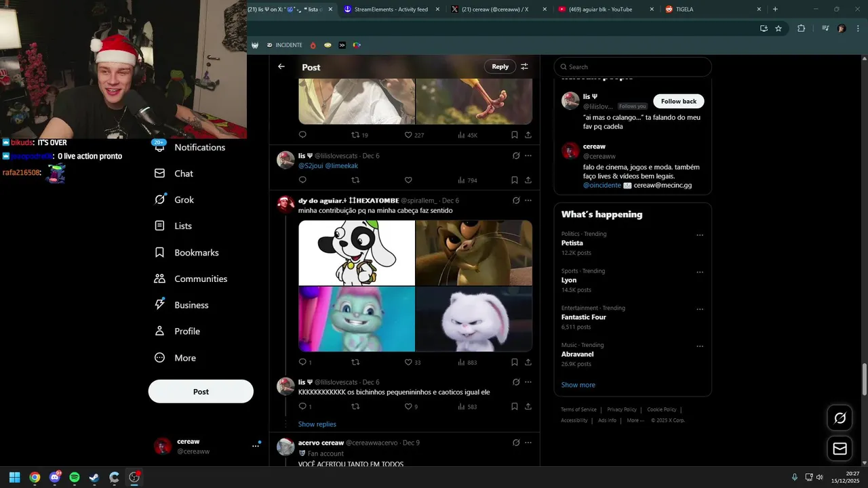Open the Terms of Service link
This screenshot has height=488, width=868.
point(578,409)
